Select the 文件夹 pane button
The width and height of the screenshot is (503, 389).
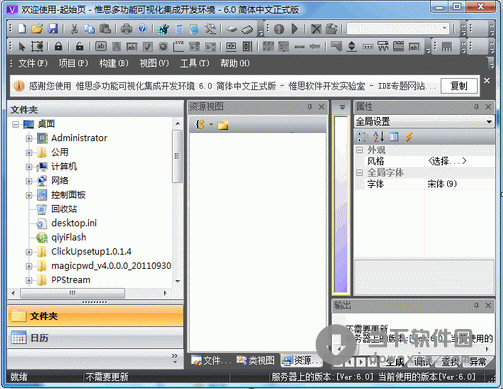[x=95, y=316]
